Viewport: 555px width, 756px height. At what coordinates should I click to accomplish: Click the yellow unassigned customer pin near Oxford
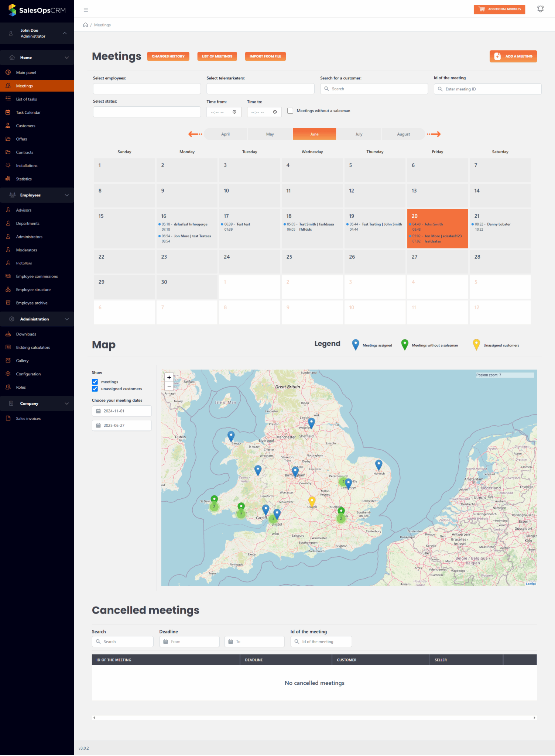312,501
